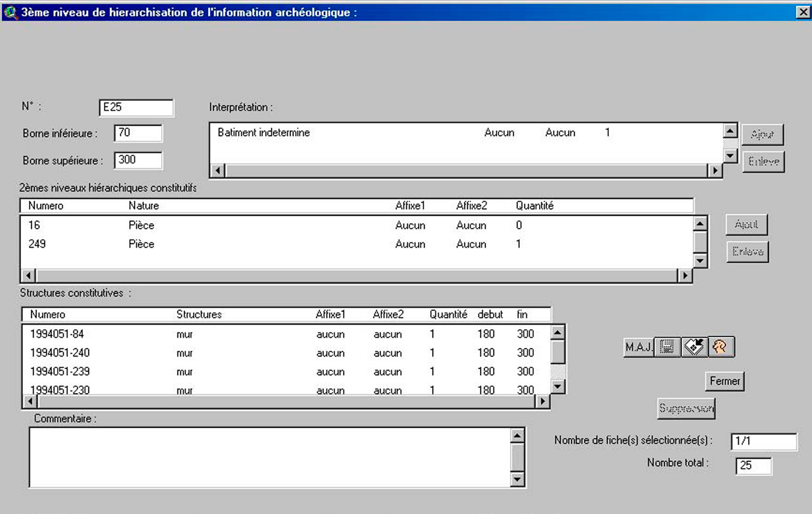Click the Quantité header in the 2èmes niveaux list
This screenshot has height=514, width=812.
535,205
